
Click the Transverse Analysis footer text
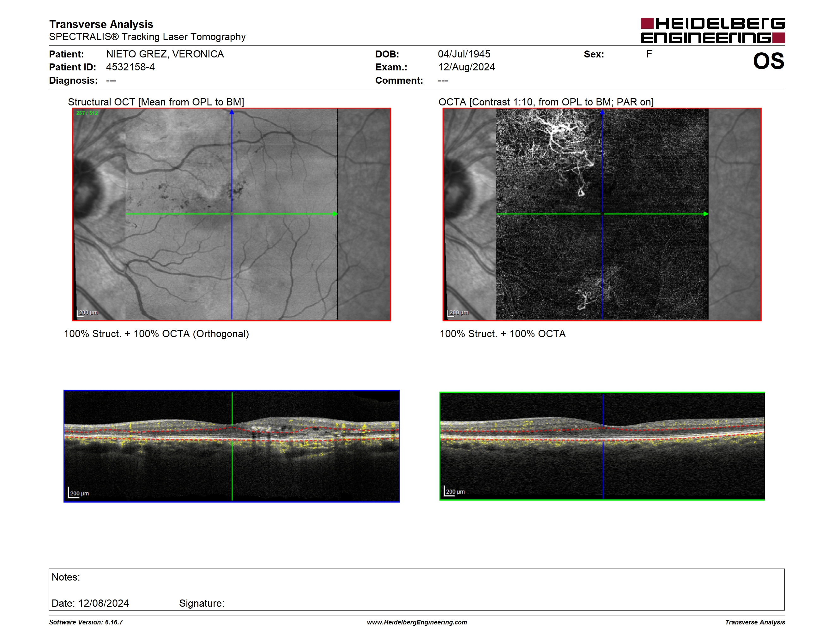click(x=755, y=622)
